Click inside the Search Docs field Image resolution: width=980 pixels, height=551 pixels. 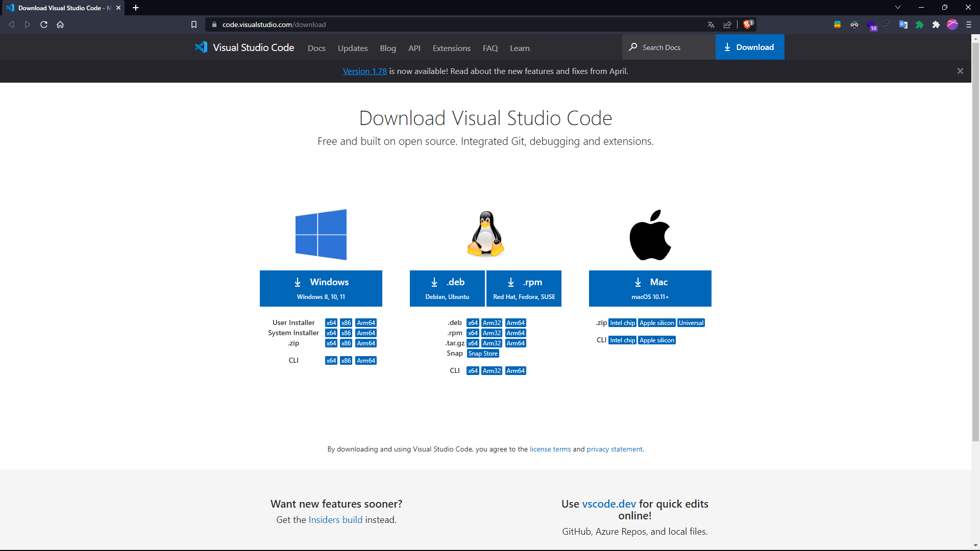click(x=669, y=47)
